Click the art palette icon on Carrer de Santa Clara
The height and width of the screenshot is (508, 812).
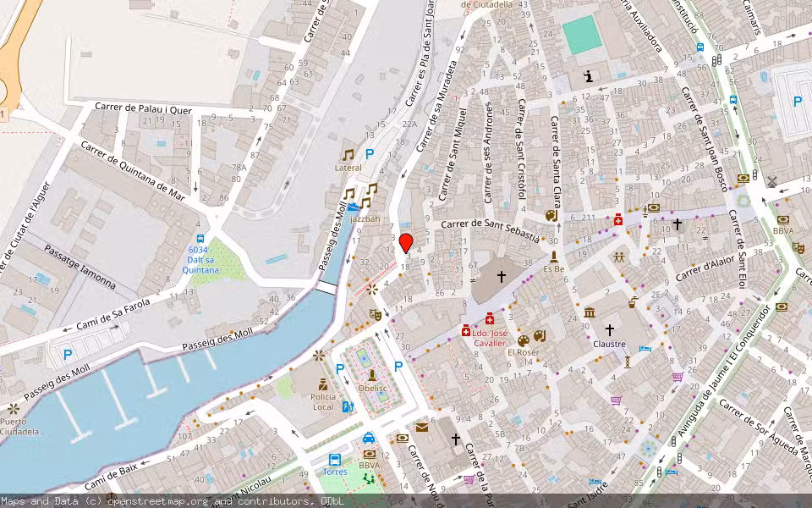[551, 215]
